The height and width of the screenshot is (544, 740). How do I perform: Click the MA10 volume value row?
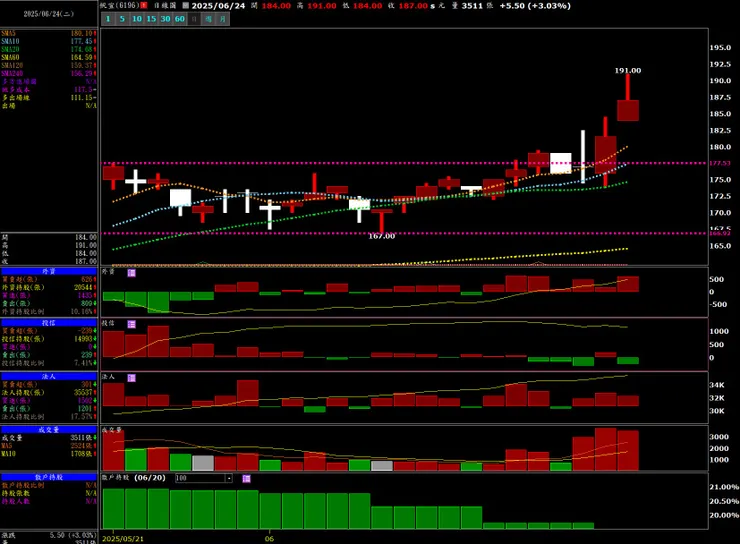pyautogui.click(x=49, y=454)
